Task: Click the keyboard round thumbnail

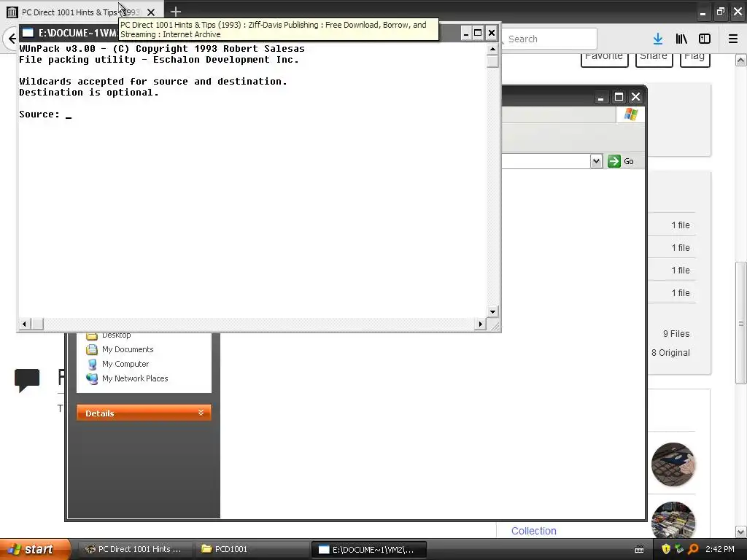Action: 673,464
